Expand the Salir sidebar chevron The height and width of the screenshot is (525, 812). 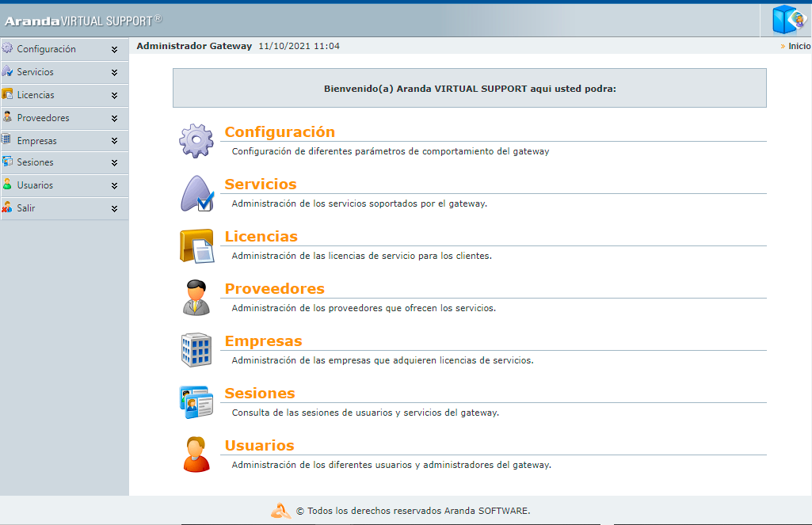pos(114,209)
